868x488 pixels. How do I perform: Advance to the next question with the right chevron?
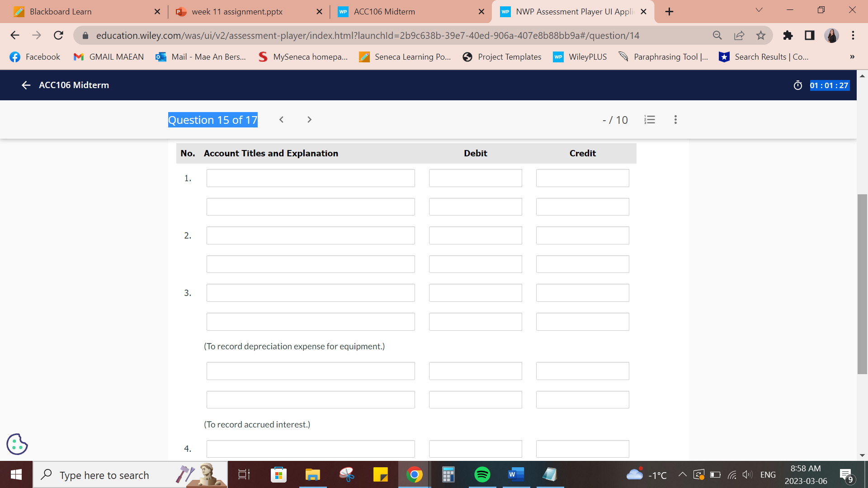tap(309, 119)
